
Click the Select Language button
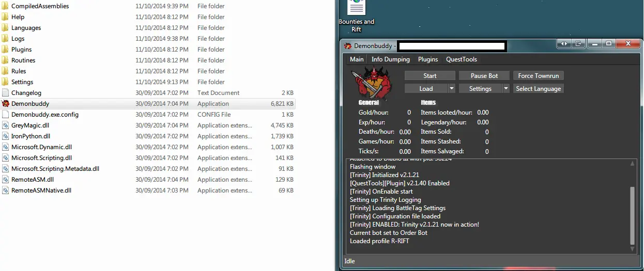(539, 89)
